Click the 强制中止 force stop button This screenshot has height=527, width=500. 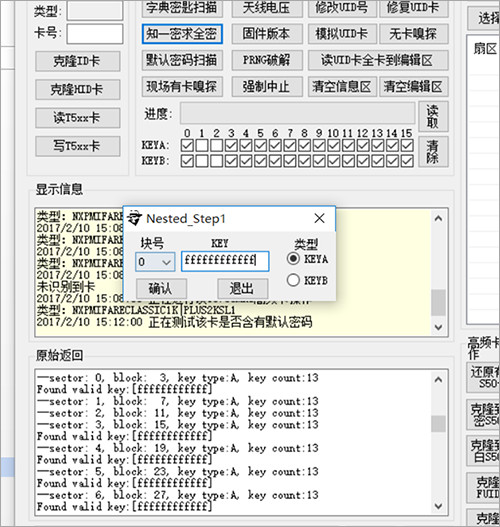267,87
